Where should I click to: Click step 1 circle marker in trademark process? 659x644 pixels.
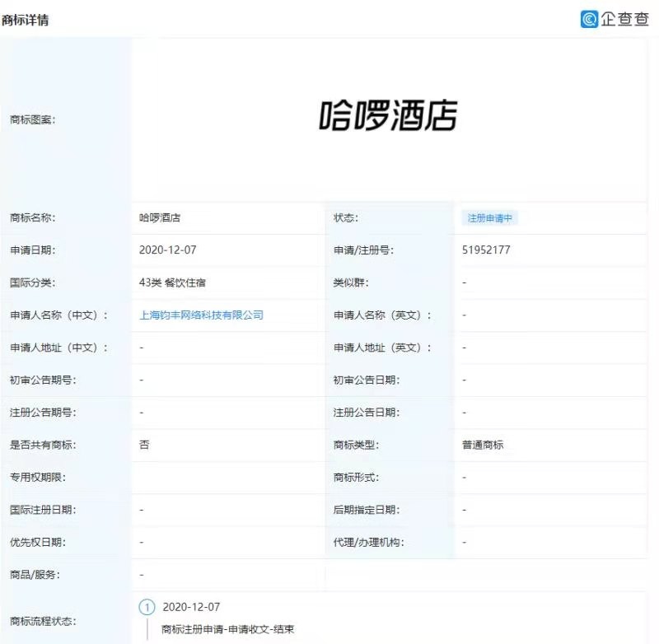click(147, 607)
